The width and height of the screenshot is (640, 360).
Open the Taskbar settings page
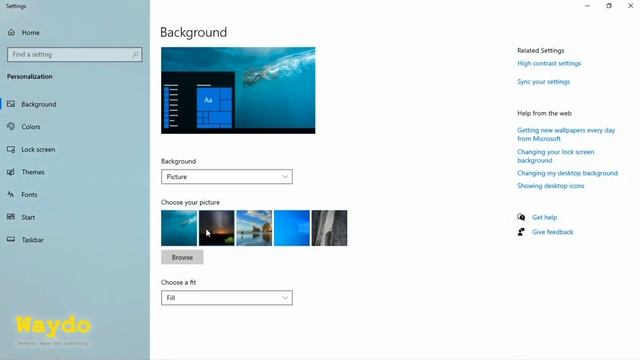pos(33,240)
